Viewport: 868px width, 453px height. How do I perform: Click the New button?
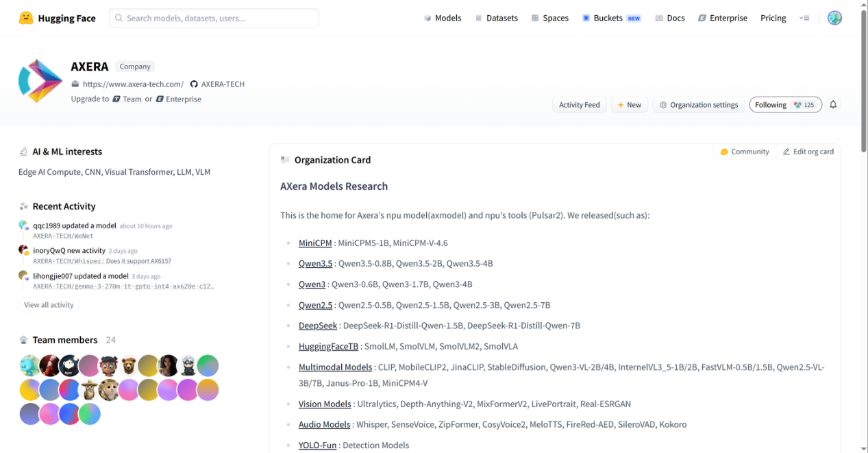click(x=630, y=105)
